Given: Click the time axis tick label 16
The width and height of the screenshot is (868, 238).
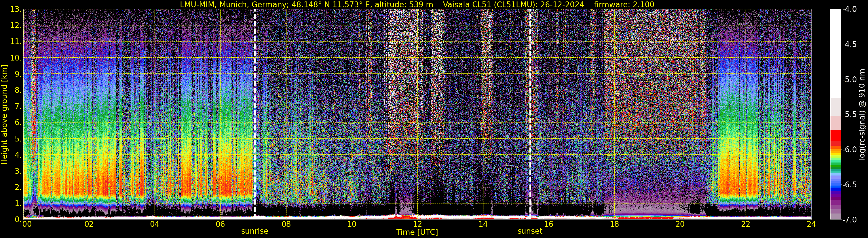Looking at the screenshot, I should click(x=548, y=224).
